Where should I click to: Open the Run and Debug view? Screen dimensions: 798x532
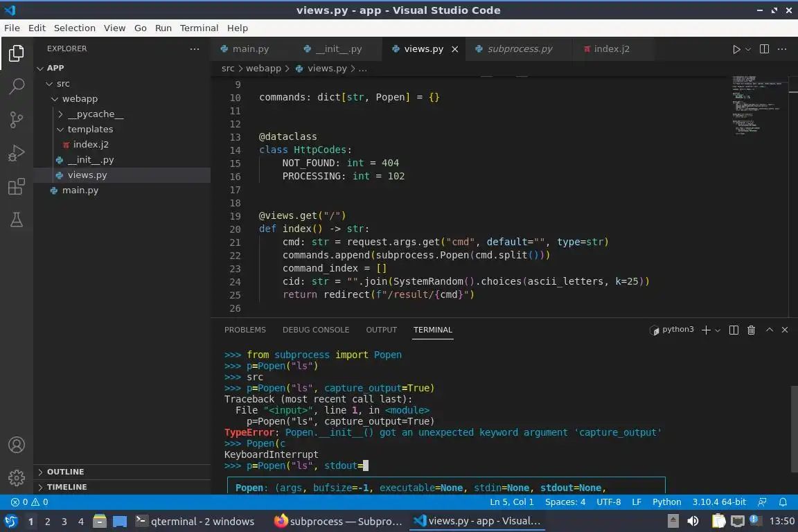[17, 153]
